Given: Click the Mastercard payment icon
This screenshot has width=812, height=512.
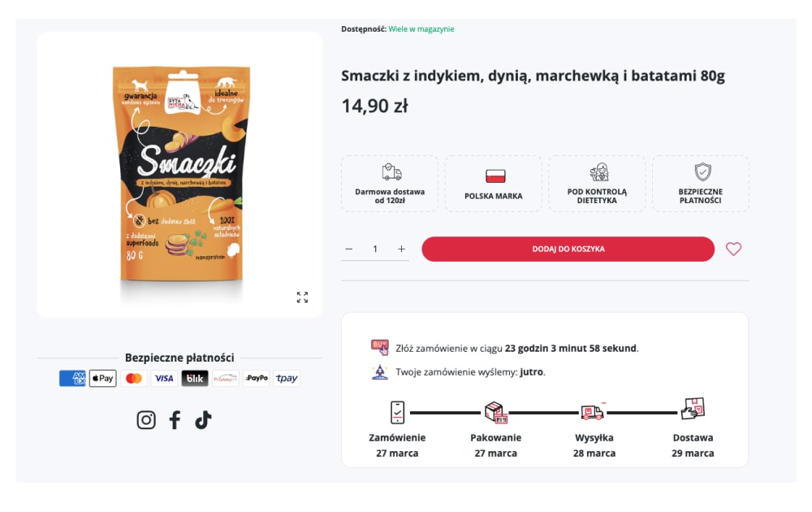Looking at the screenshot, I should [x=134, y=379].
